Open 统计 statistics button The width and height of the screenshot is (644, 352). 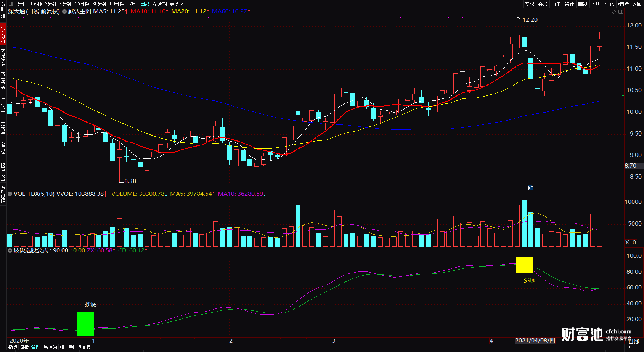tap(569, 4)
